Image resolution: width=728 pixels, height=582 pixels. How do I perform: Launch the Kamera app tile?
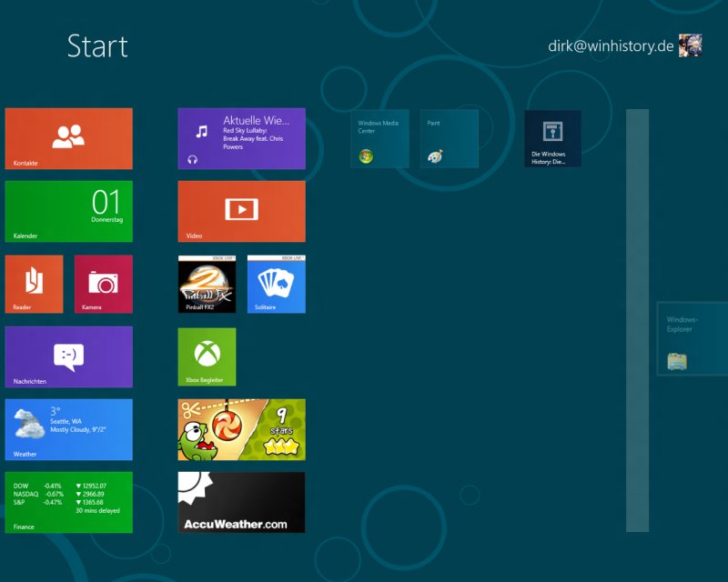click(x=104, y=284)
